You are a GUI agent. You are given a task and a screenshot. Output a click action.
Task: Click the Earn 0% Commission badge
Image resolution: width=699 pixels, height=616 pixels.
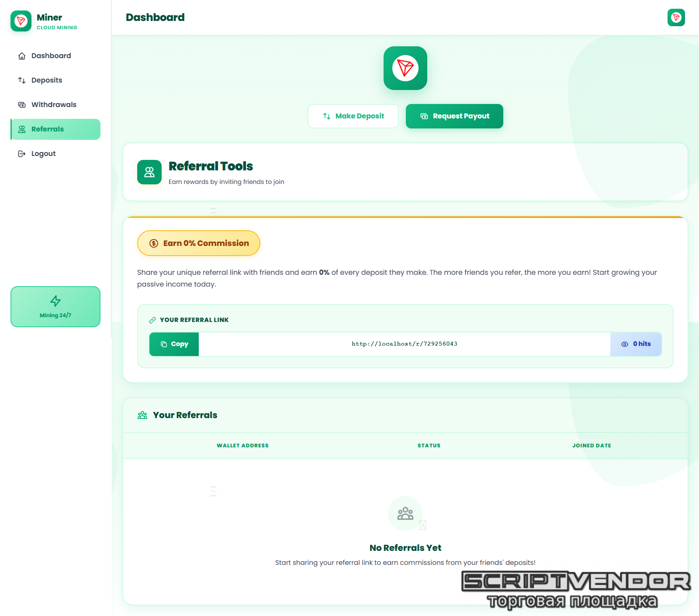199,243
